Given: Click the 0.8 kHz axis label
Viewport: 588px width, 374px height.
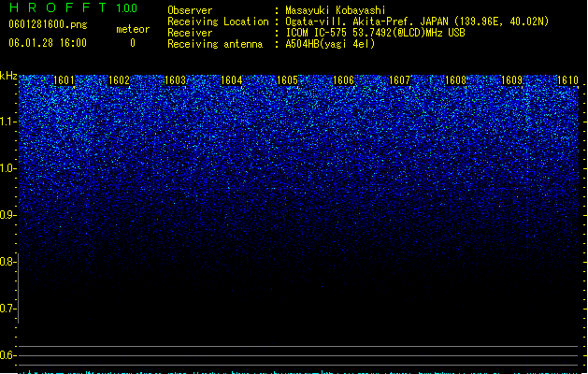Looking at the screenshot, I should click(7, 262).
